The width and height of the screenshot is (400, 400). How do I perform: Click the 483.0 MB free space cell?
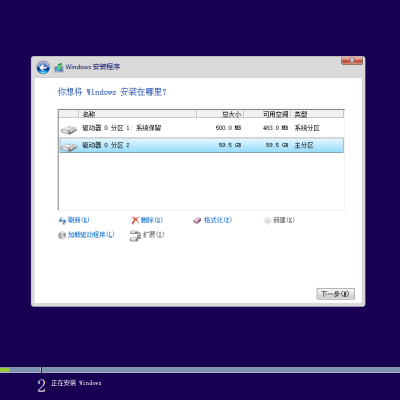[x=275, y=128]
